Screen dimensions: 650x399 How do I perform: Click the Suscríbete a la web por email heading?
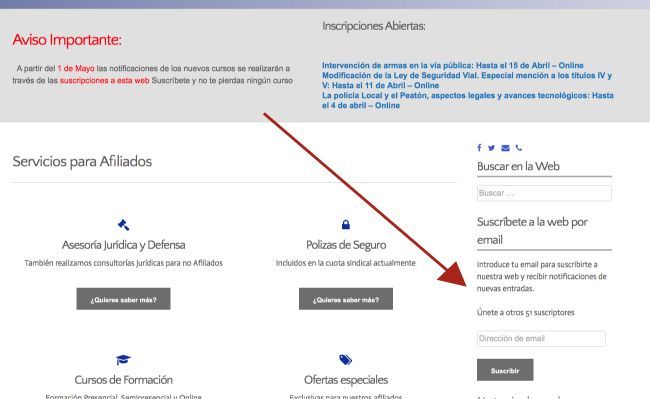tap(532, 231)
